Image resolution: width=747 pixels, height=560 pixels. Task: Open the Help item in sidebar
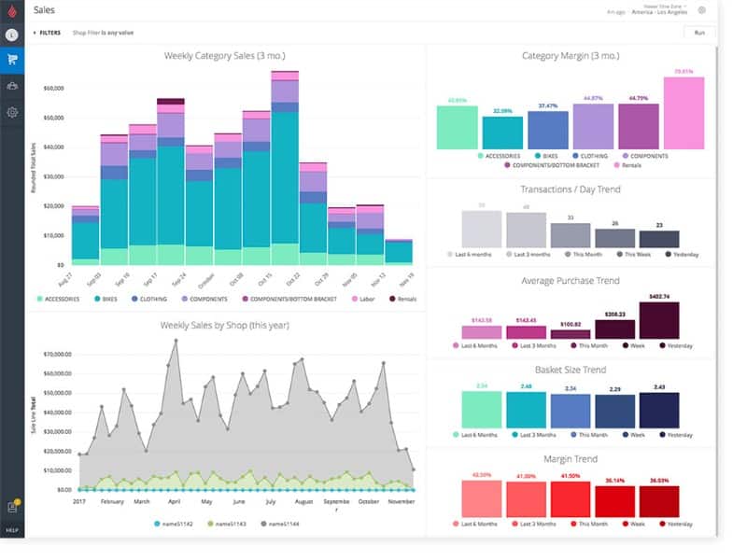coord(12,530)
